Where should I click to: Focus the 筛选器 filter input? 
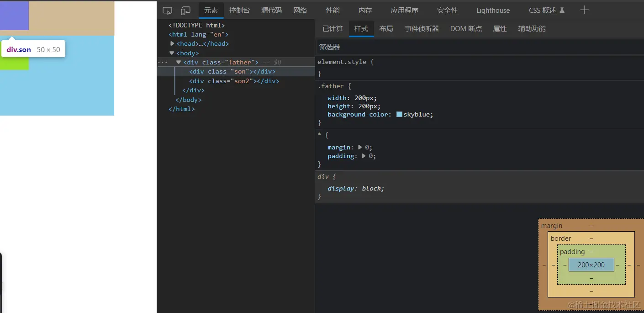(x=480, y=47)
